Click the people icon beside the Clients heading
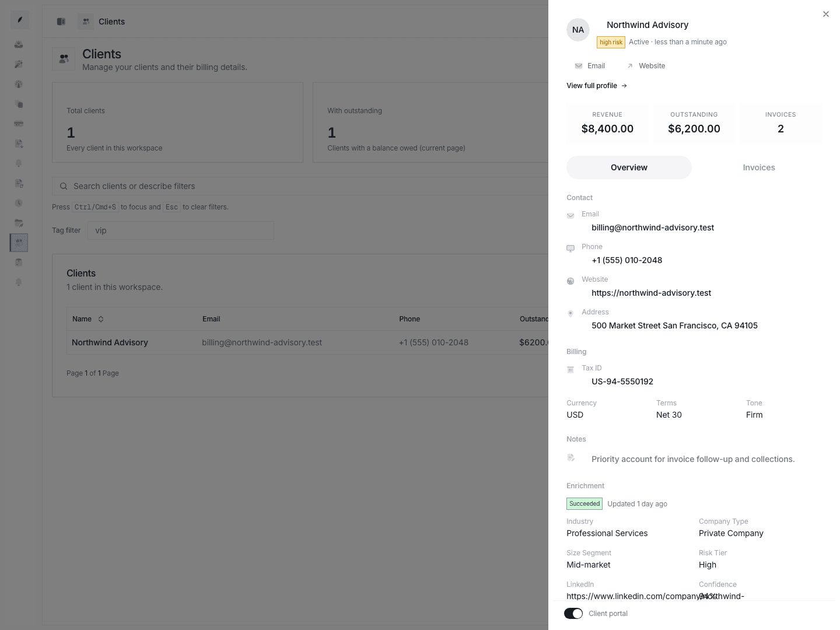This screenshot has width=840, height=630. pos(64,59)
